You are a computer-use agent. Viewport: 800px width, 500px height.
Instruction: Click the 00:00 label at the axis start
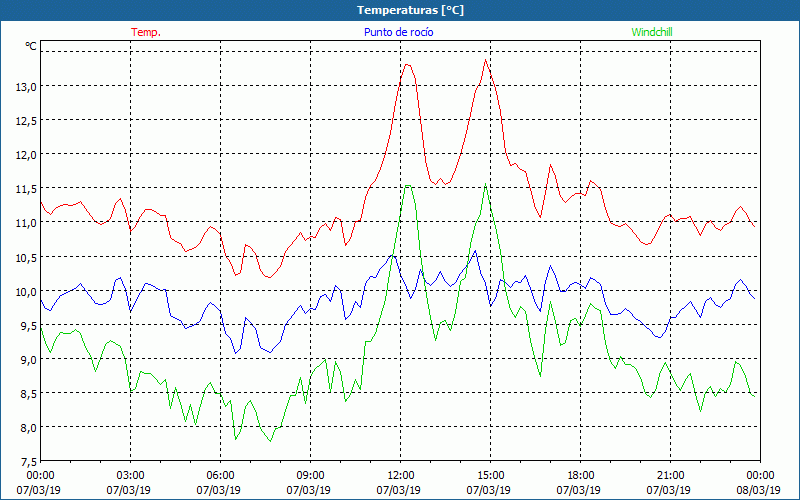pyautogui.click(x=40, y=476)
